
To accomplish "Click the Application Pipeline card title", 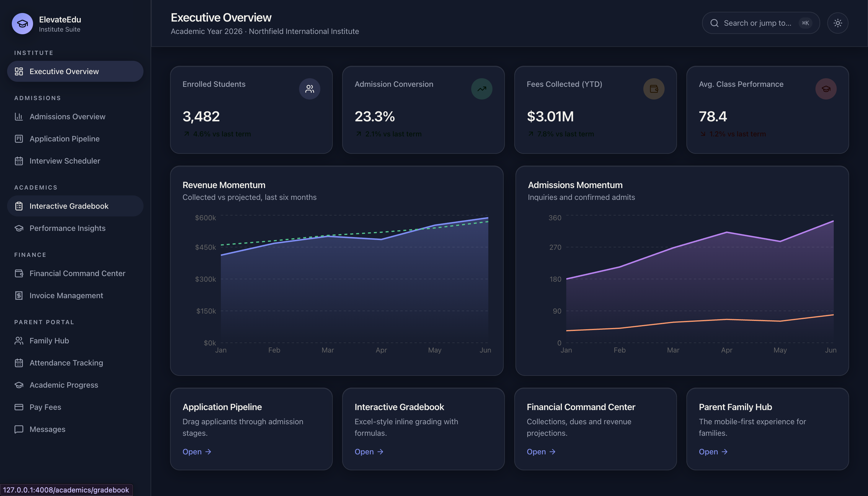I will pos(222,407).
